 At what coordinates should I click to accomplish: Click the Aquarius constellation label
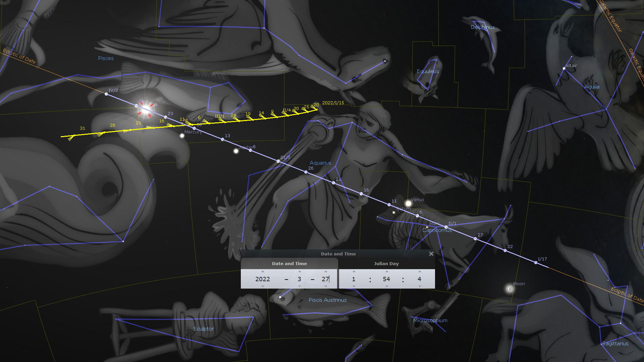point(320,163)
